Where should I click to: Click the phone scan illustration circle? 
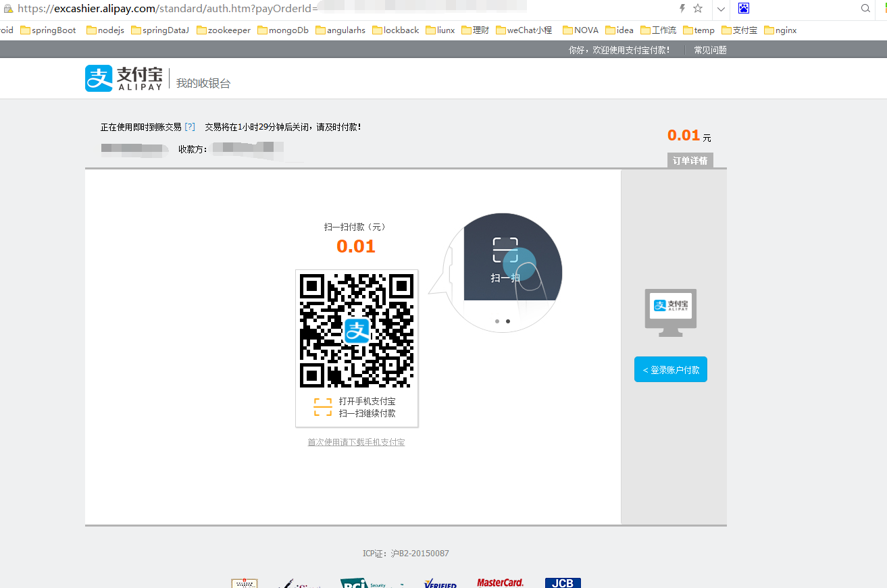pos(504,271)
